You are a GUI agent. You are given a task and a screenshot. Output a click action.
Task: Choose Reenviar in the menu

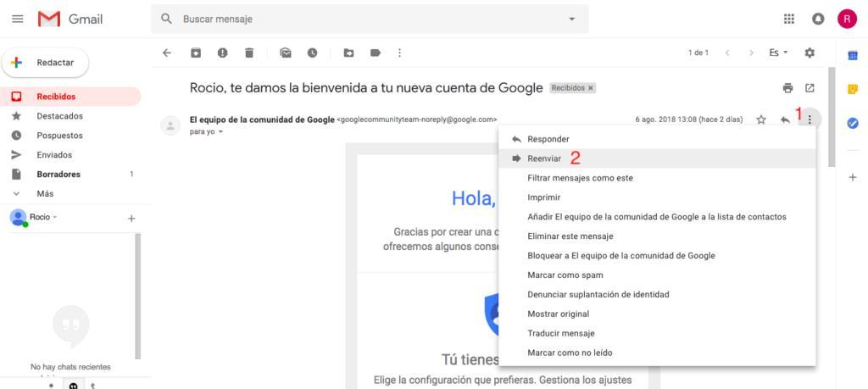point(657,158)
